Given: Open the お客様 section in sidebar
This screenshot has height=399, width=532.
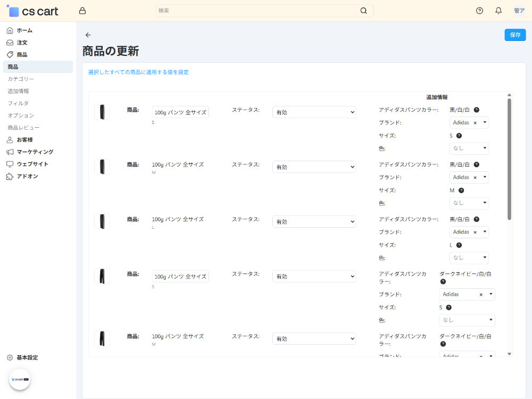Looking at the screenshot, I should (24, 139).
